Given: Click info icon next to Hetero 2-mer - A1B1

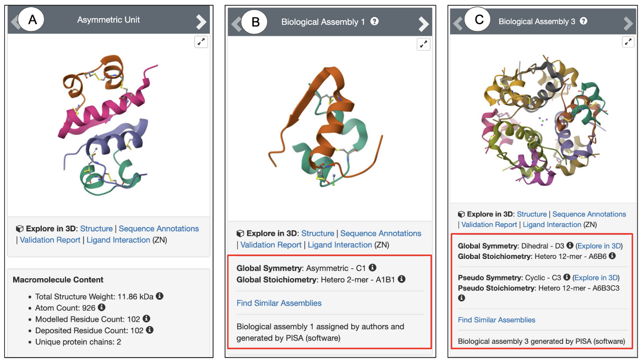Looking at the screenshot, I should coord(402,279).
